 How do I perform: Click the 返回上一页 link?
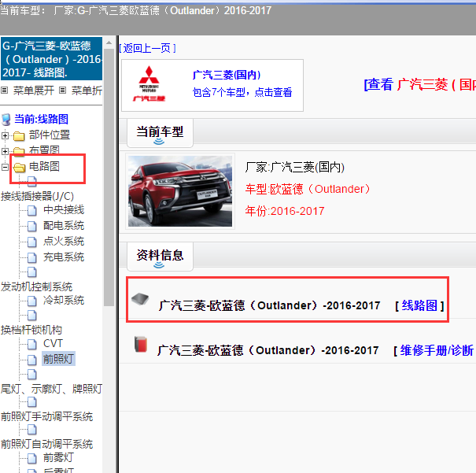coord(148,48)
